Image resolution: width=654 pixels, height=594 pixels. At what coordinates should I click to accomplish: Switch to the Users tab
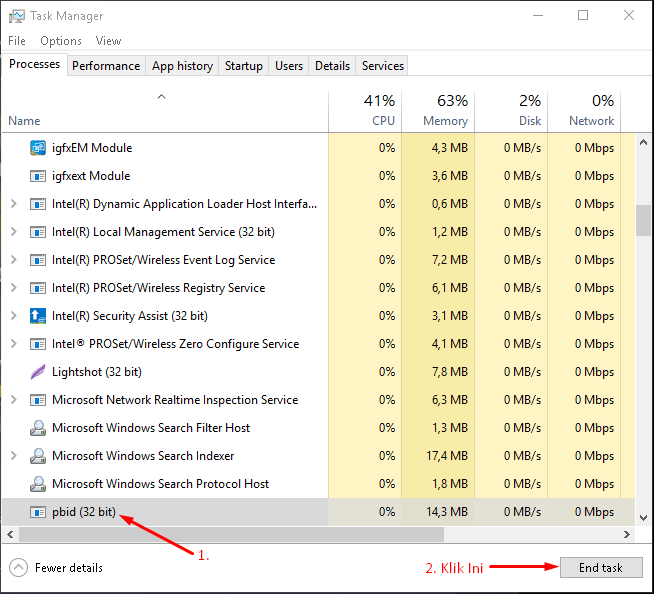(x=289, y=66)
